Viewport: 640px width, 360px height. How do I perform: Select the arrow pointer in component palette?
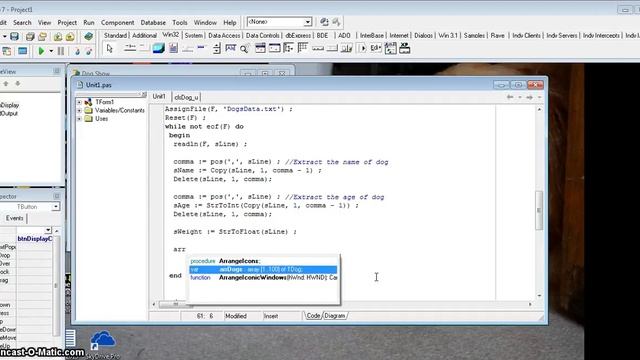pos(109,49)
